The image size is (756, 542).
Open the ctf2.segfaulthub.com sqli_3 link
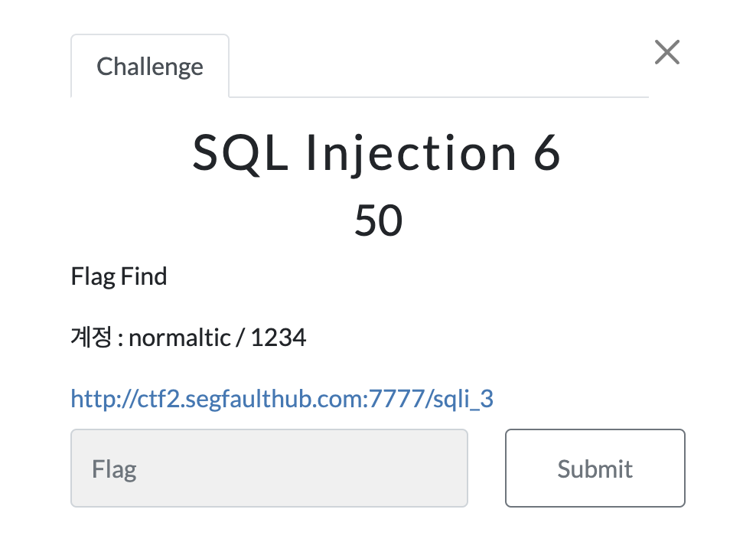282,399
